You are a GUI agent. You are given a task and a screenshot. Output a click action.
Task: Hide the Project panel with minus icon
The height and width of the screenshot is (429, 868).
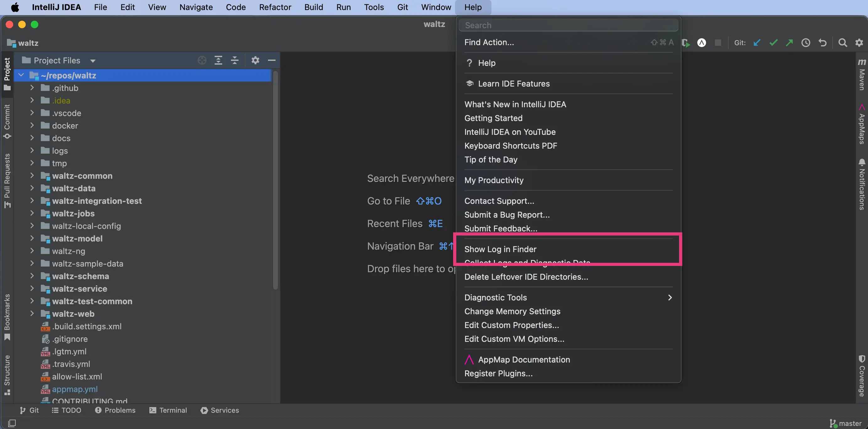[271, 60]
